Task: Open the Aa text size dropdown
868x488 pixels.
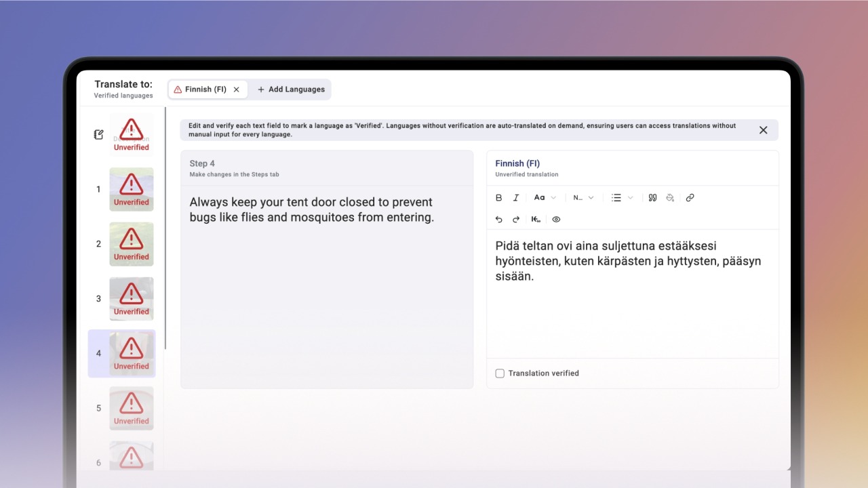Action: pos(545,198)
